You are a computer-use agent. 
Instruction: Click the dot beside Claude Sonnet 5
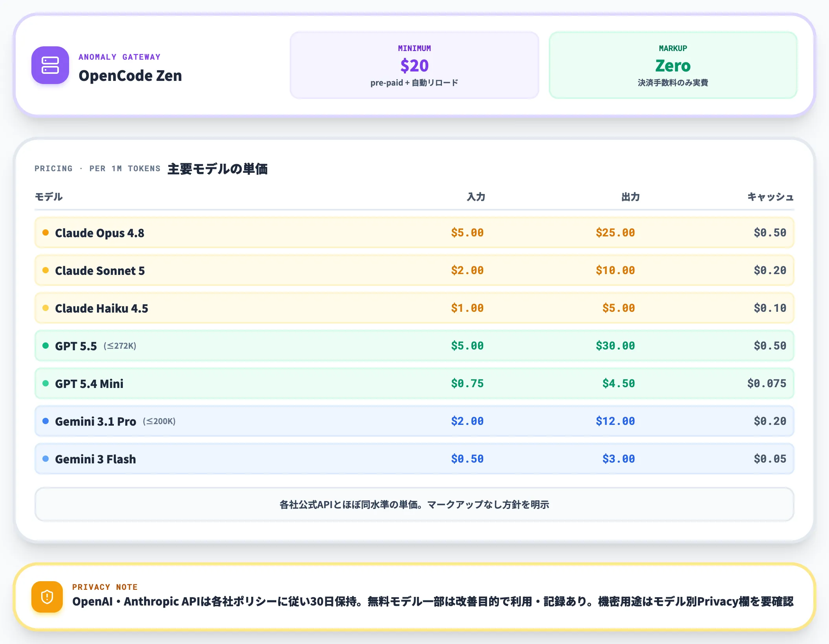tap(46, 270)
